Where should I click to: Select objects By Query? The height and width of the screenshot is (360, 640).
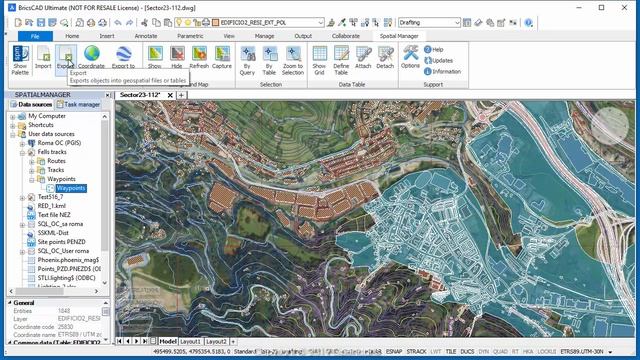click(x=247, y=60)
